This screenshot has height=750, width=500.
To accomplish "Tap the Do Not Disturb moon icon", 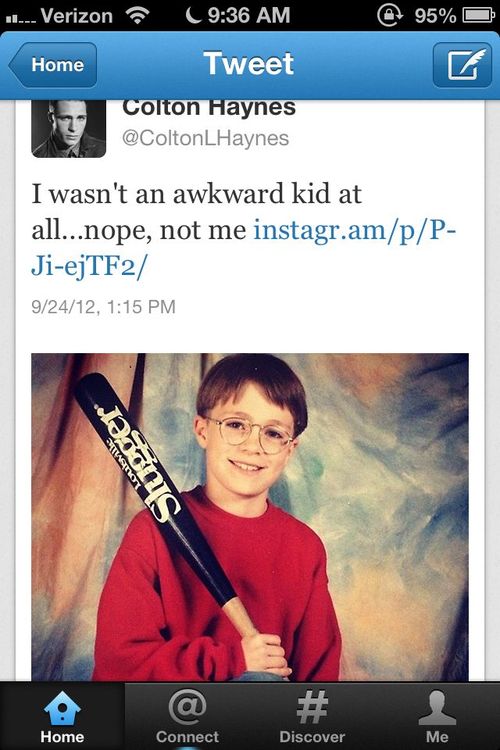I will coord(193,15).
